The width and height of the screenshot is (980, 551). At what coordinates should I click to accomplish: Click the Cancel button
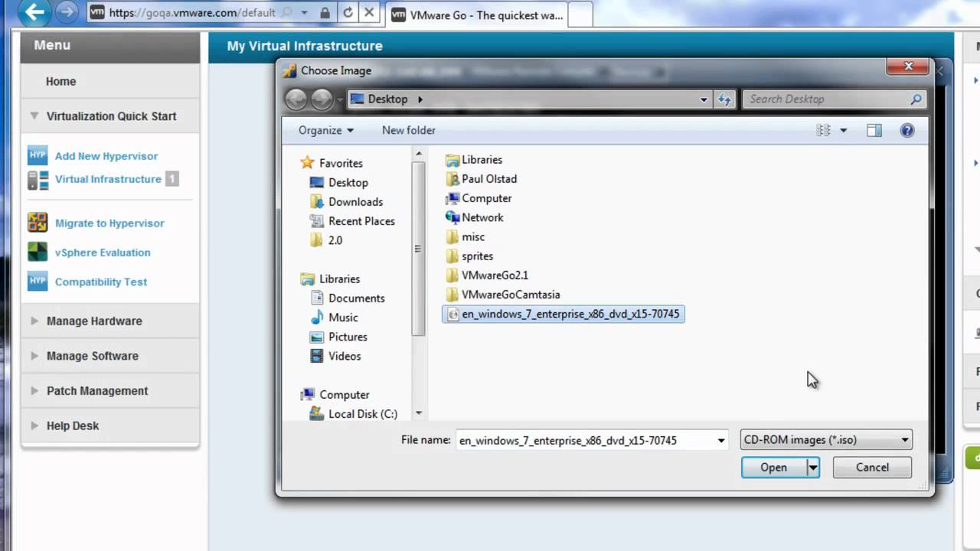[872, 468]
